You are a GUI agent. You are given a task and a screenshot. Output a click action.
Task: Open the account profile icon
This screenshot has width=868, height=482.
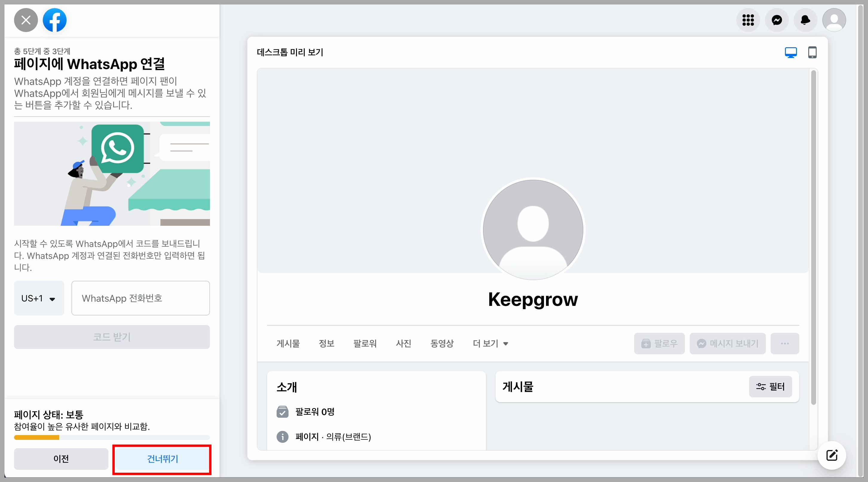[x=834, y=20]
